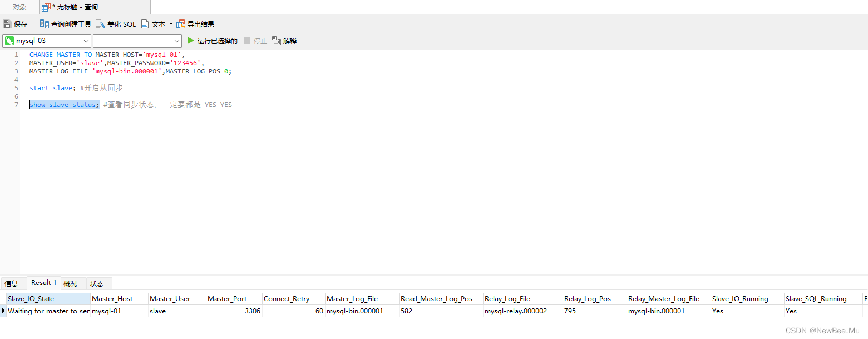Select mysql-bin.000001 under Relay_Master_Log_File
868x339 pixels.
(x=668, y=311)
